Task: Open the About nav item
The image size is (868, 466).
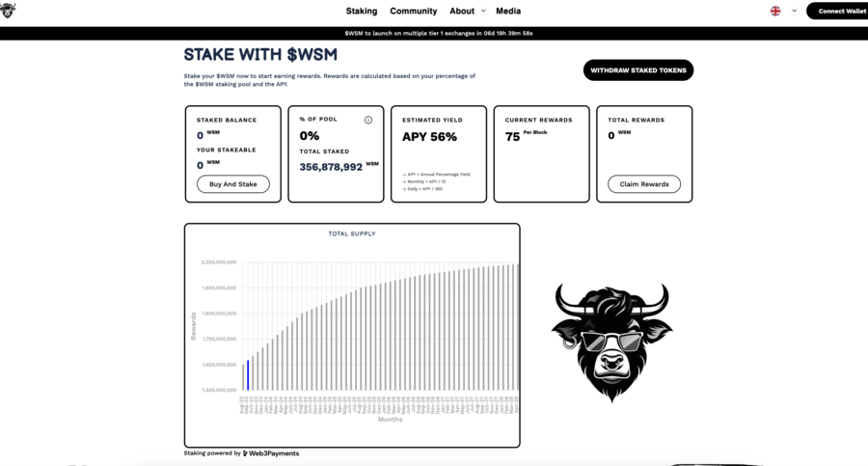Action: (x=462, y=11)
